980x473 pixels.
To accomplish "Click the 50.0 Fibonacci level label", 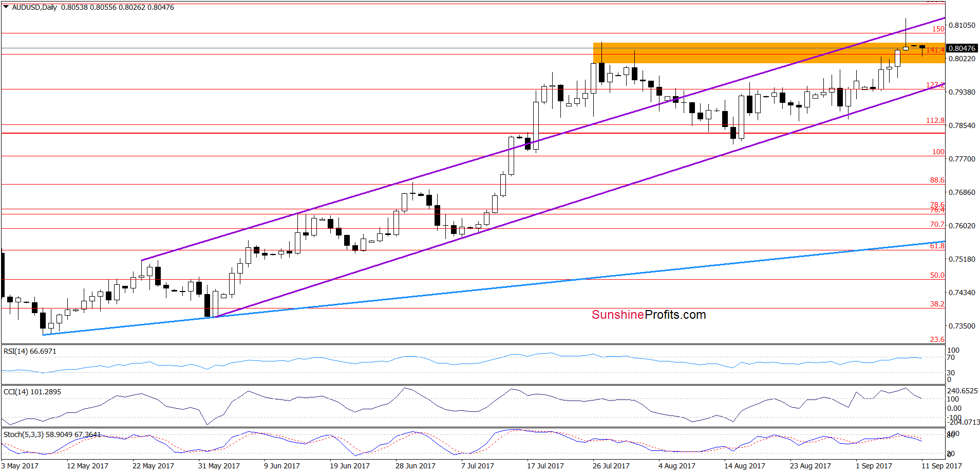I will 937,275.
